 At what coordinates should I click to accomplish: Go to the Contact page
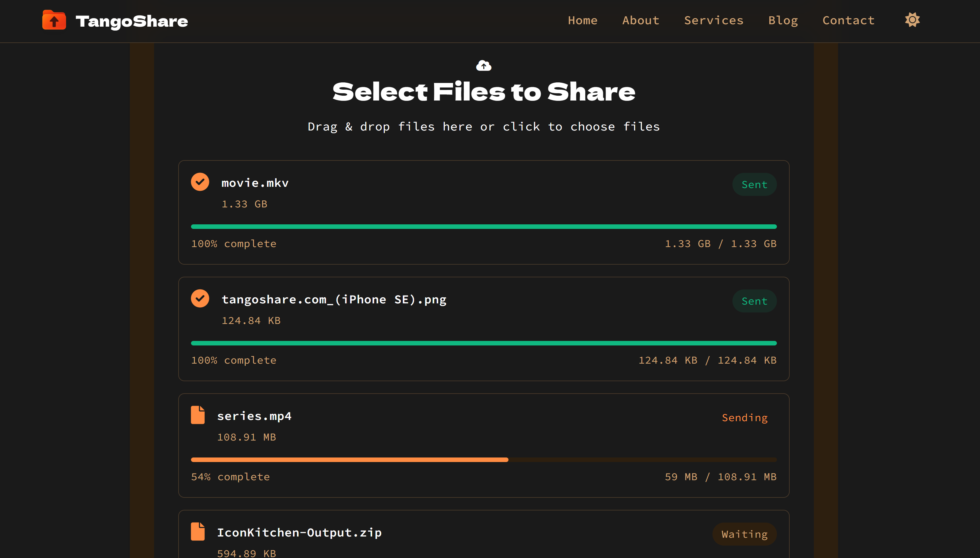[x=848, y=20]
